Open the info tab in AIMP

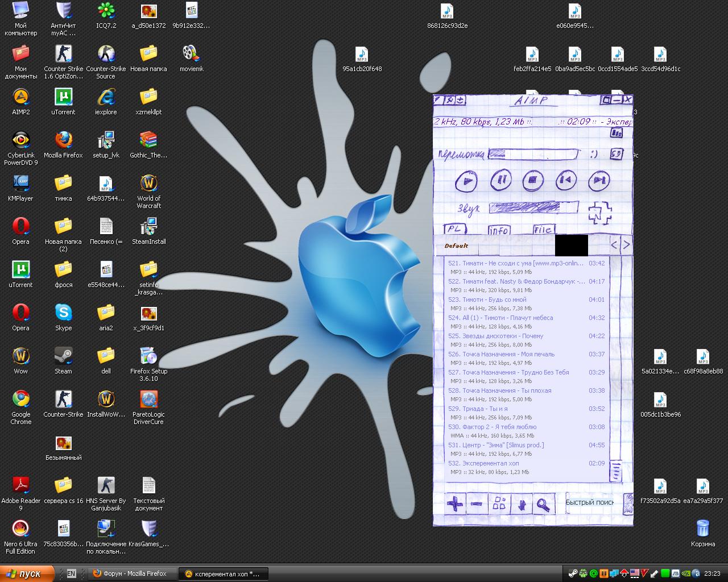point(499,230)
